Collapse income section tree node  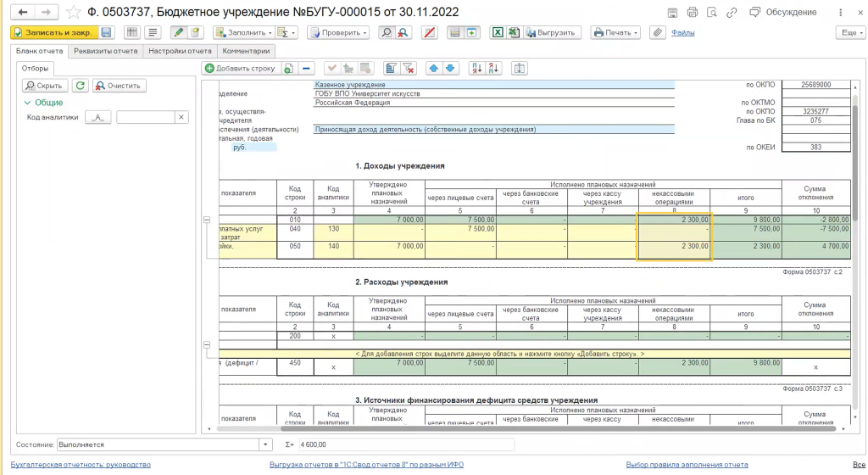point(206,221)
